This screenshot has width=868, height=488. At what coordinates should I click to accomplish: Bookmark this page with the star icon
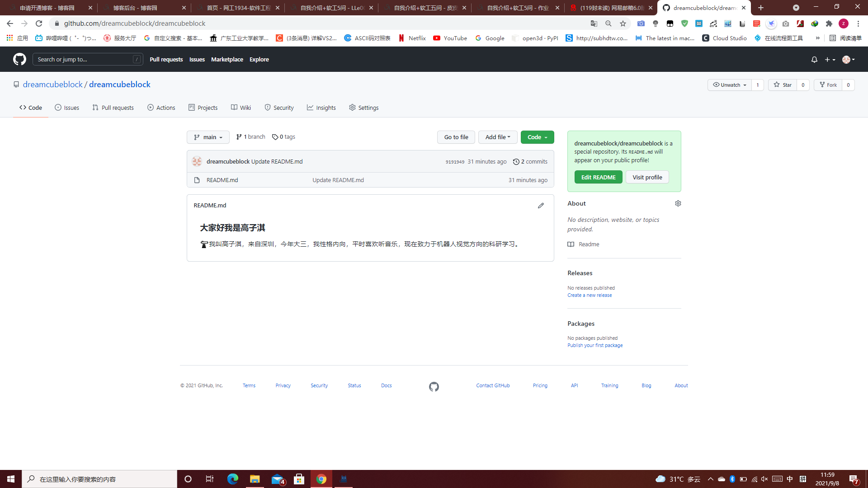[623, 23]
